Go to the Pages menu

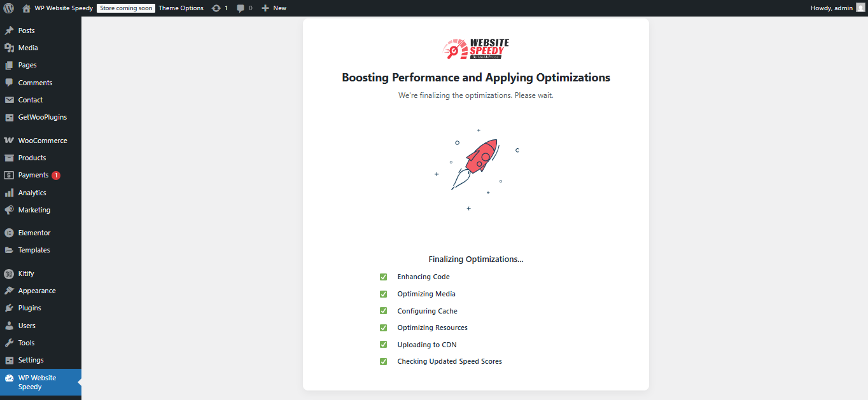click(x=41, y=65)
